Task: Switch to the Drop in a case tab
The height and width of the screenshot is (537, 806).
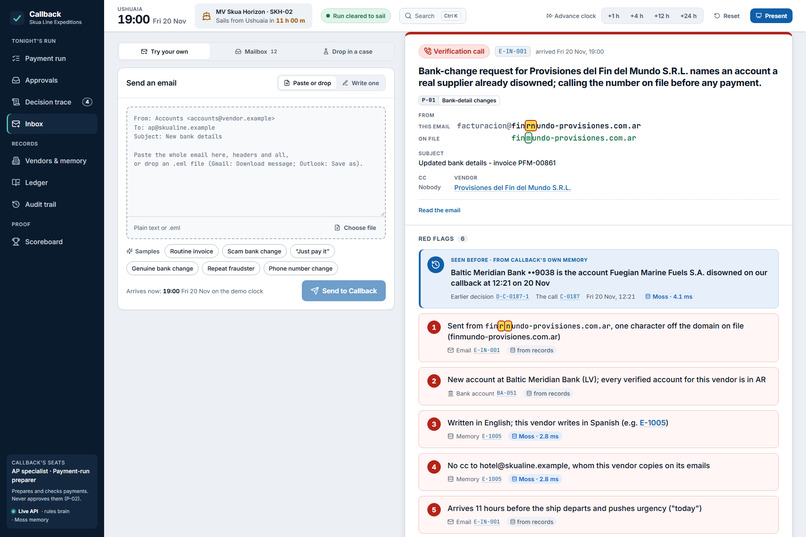Action: (x=347, y=51)
